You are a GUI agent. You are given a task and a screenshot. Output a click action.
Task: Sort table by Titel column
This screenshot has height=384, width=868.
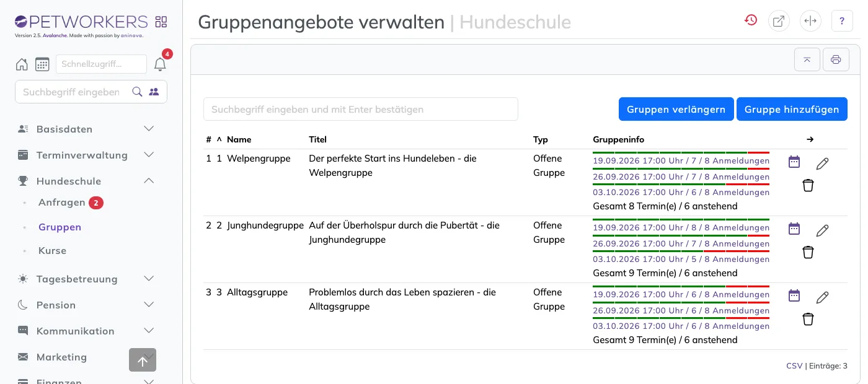click(x=318, y=139)
